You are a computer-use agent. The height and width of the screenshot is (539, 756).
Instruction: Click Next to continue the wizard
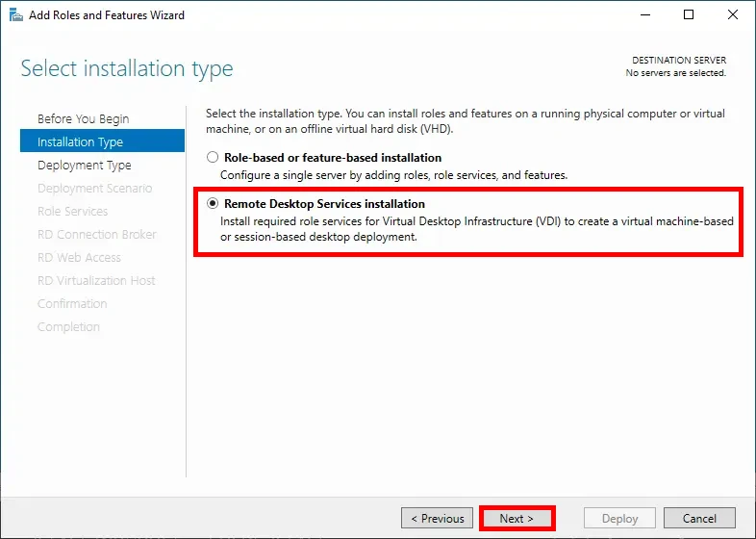tap(517, 519)
